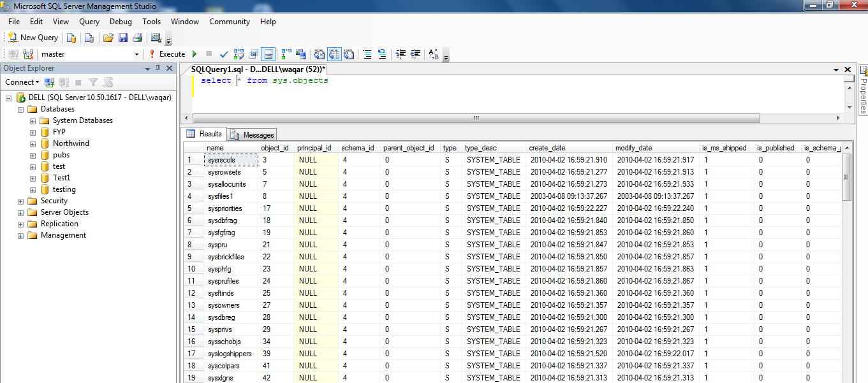Screen dimensions: 868x383
Task: Expand the Northwind database
Action: click(x=32, y=143)
